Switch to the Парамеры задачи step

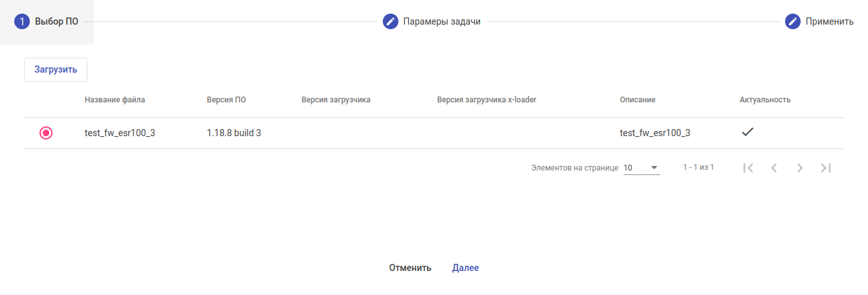[442, 21]
